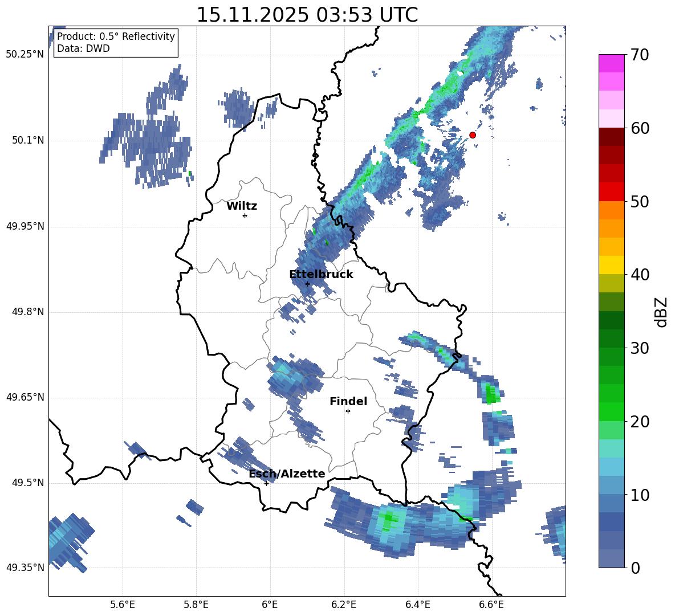Click the light blue colorbar segment above 10

(x=611, y=486)
